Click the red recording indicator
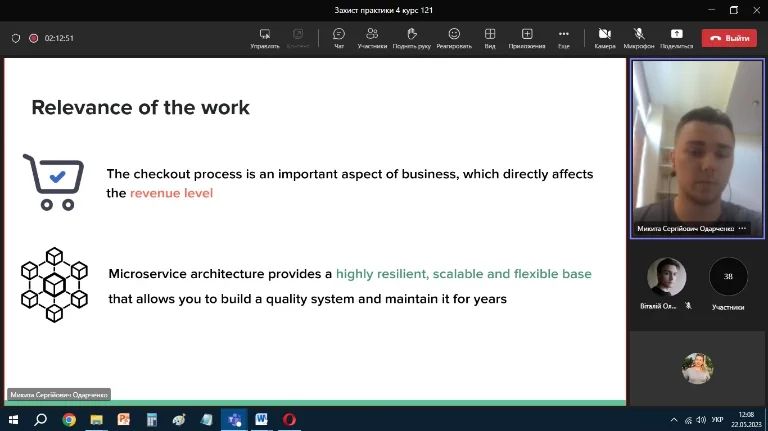The image size is (768, 431). pos(33,38)
